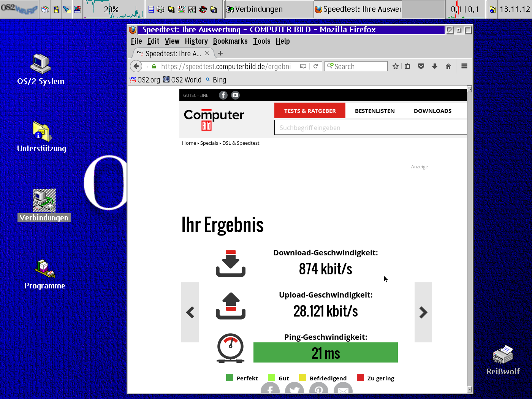Viewport: 532px width, 399px height.
Task: Open the red toolbox icon in WarpCenter
Action: 203,9
